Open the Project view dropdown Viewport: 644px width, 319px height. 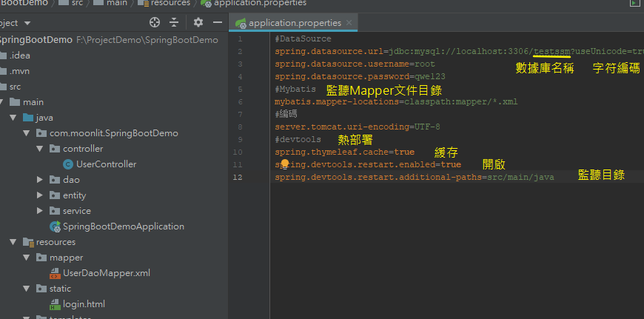[27, 24]
